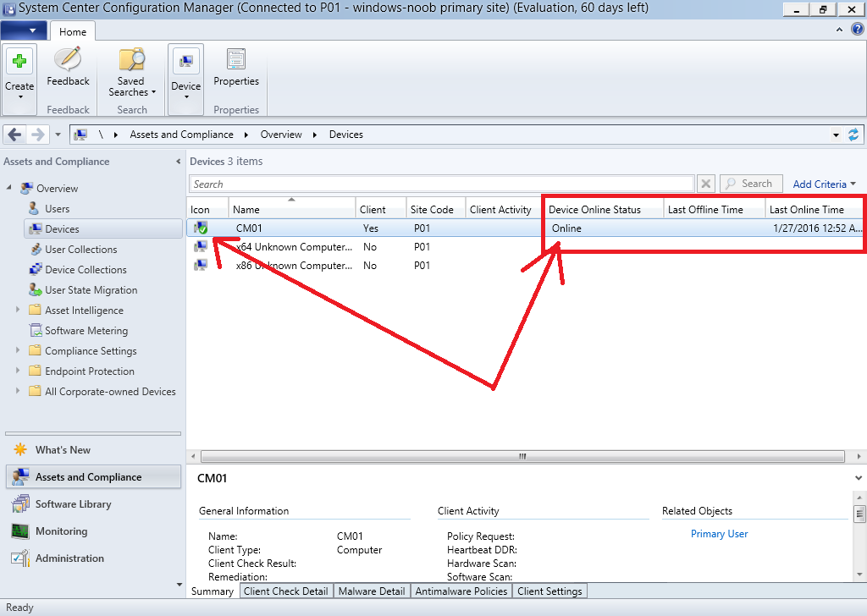Viewport: 867px width, 616px height.
Task: Click the device search input field
Action: [441, 184]
